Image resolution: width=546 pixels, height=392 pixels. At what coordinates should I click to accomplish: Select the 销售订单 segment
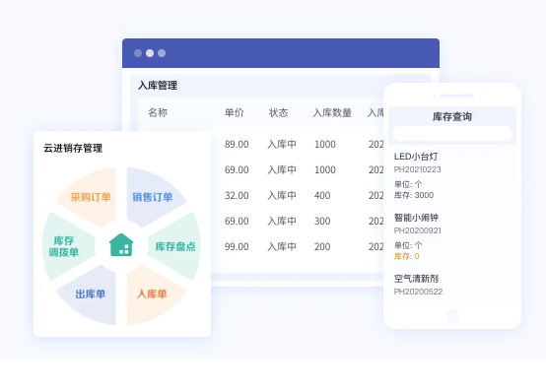coord(153,197)
